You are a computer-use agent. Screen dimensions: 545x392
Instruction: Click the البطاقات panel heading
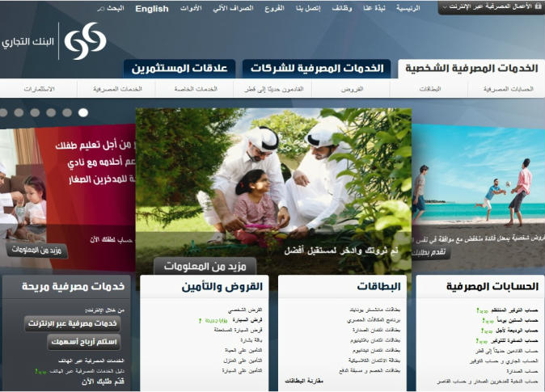point(378,287)
